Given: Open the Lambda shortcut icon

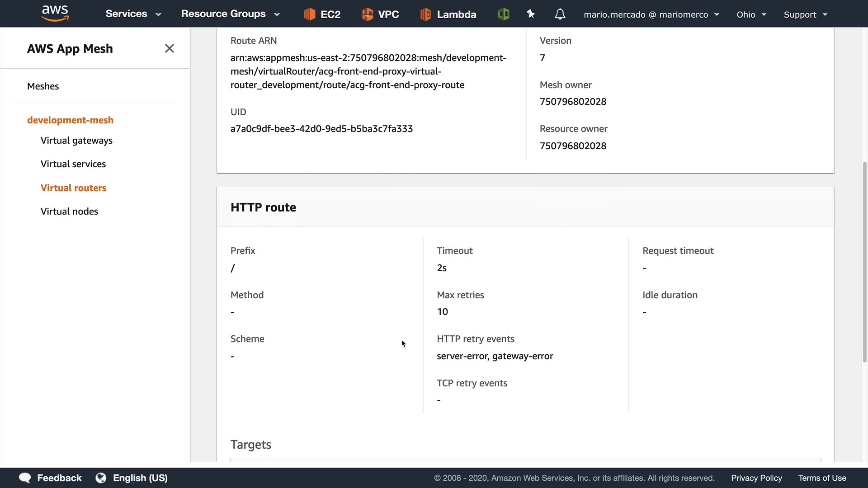Looking at the screenshot, I should pos(425,14).
